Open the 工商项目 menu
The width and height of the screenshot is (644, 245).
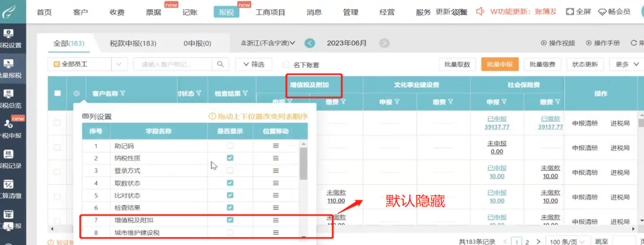tap(271, 12)
